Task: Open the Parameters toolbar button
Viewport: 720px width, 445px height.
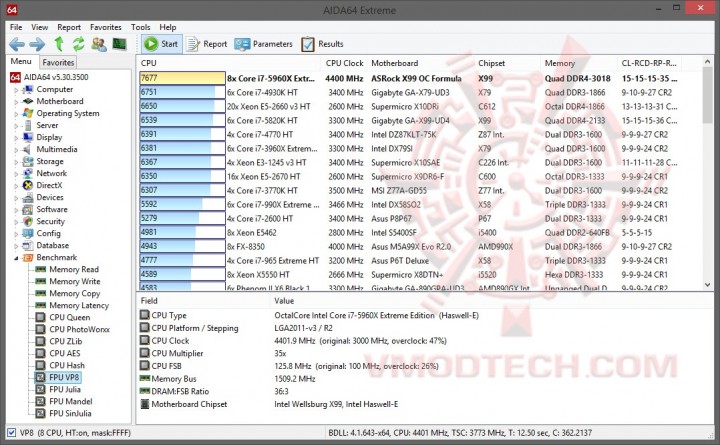Action: click(x=264, y=44)
